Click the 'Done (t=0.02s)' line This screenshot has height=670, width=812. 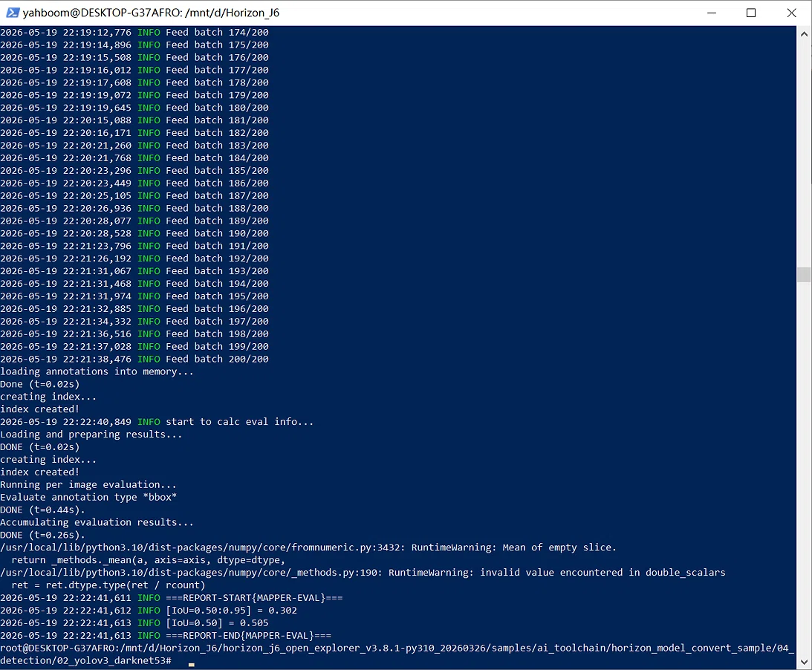coord(40,384)
